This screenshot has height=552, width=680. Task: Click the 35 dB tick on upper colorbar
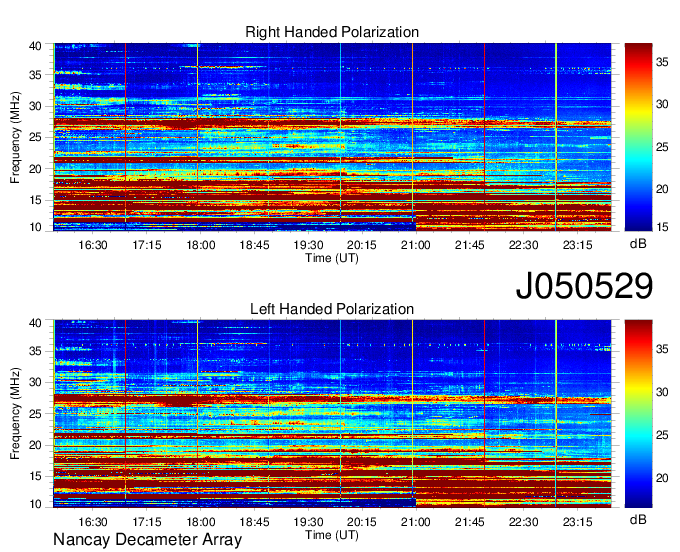point(662,62)
